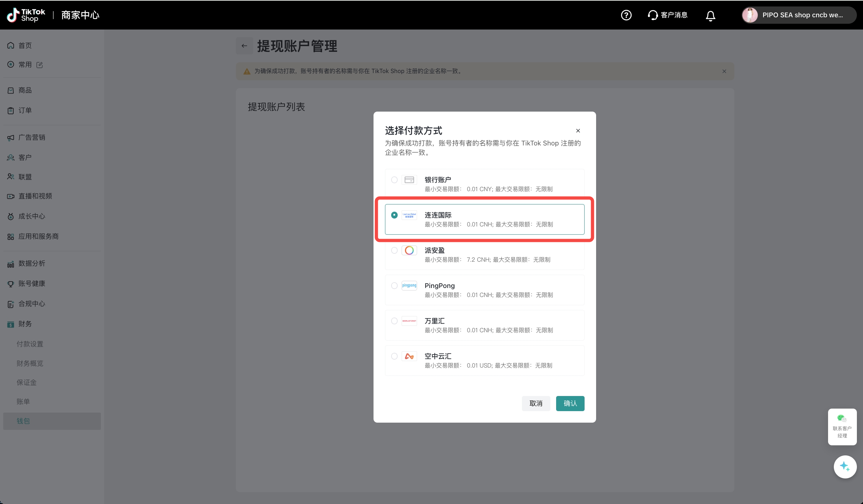Image resolution: width=863 pixels, height=504 pixels.
Task: Open 数据分析 in the sidebar
Action: [32, 263]
